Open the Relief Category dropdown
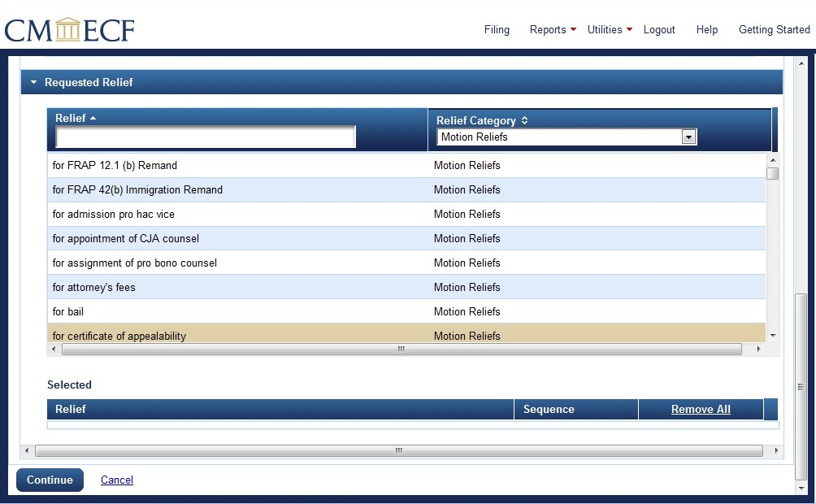The width and height of the screenshot is (816, 504). point(688,137)
